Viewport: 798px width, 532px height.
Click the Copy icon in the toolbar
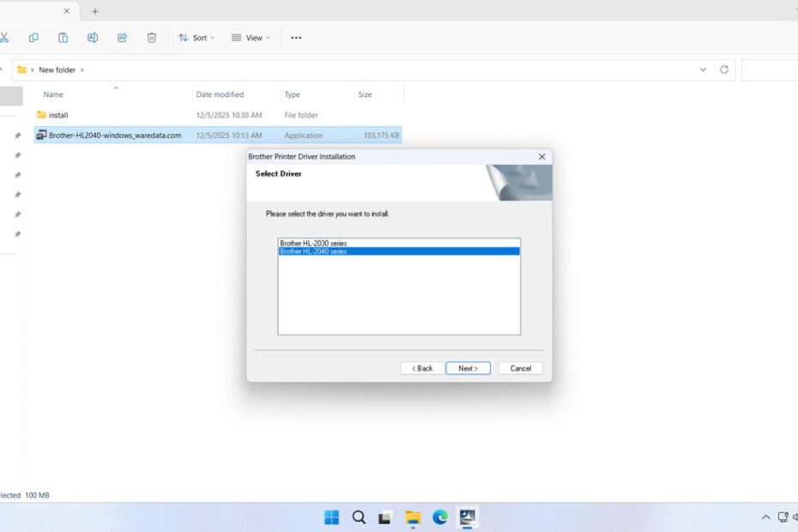point(33,38)
